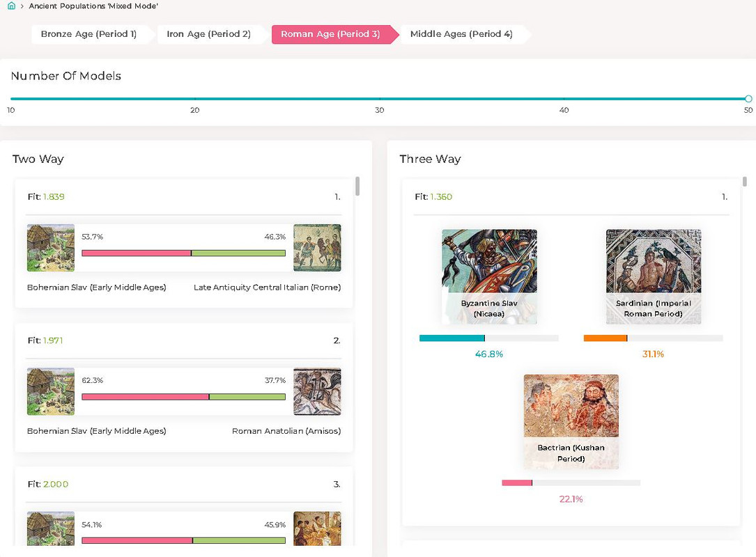Open Bactrian (Kushan Period) image card
Image resolution: width=756 pixels, height=557 pixels.
[571, 422]
